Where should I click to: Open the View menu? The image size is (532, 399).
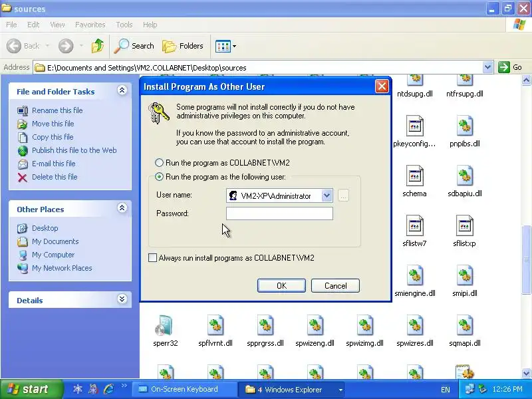point(57,25)
